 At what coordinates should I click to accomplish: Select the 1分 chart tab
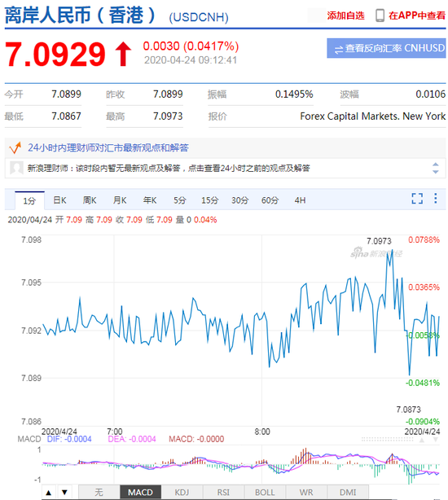click(x=29, y=200)
